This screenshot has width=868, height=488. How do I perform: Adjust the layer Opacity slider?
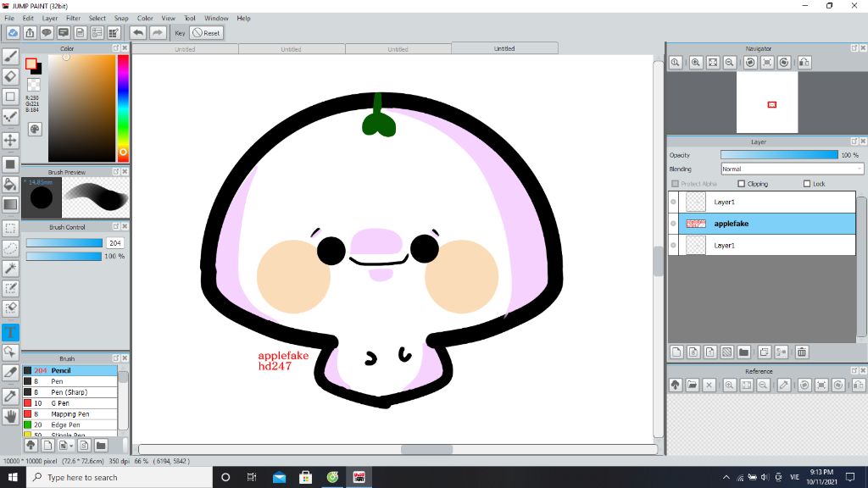click(780, 155)
